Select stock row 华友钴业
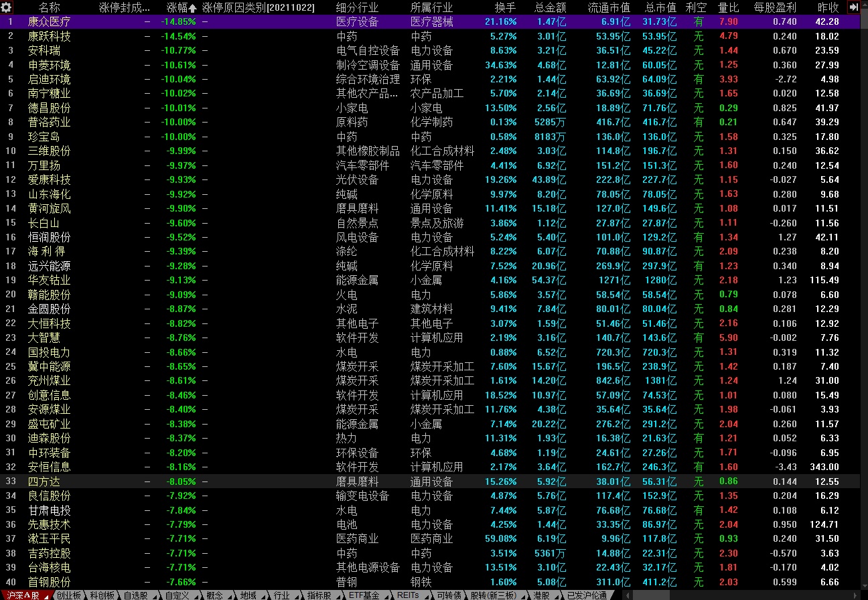This screenshot has width=868, height=600. click(x=430, y=280)
